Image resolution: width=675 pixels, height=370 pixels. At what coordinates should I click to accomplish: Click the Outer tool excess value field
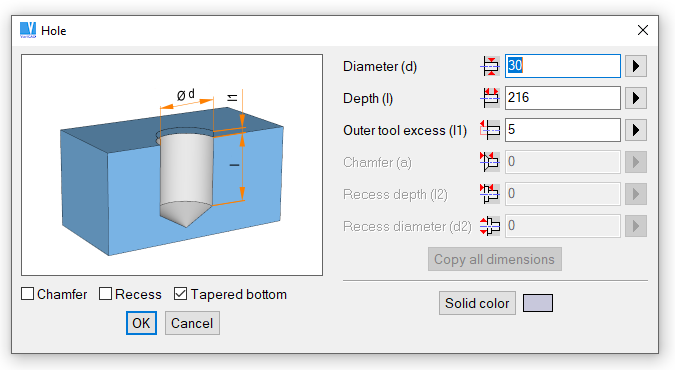point(563,130)
